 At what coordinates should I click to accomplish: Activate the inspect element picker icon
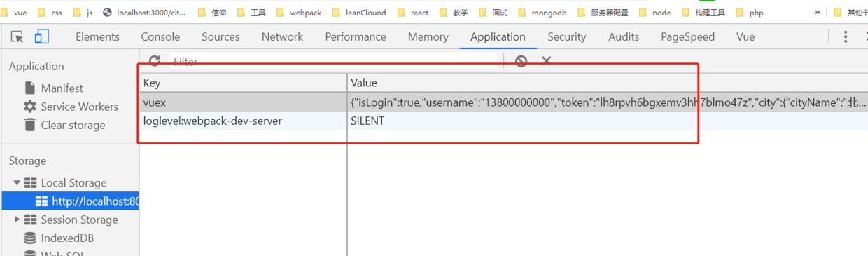coord(17,37)
